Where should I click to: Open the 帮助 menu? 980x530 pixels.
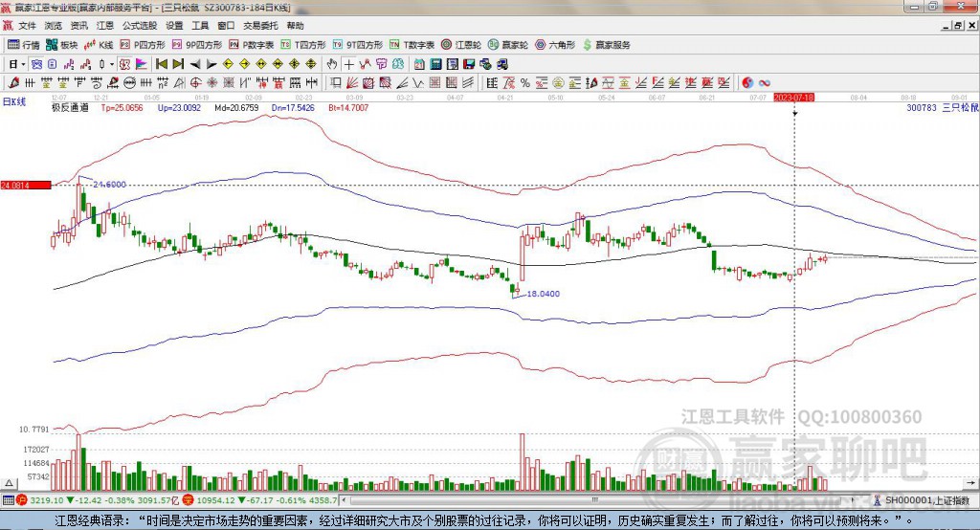[295, 26]
